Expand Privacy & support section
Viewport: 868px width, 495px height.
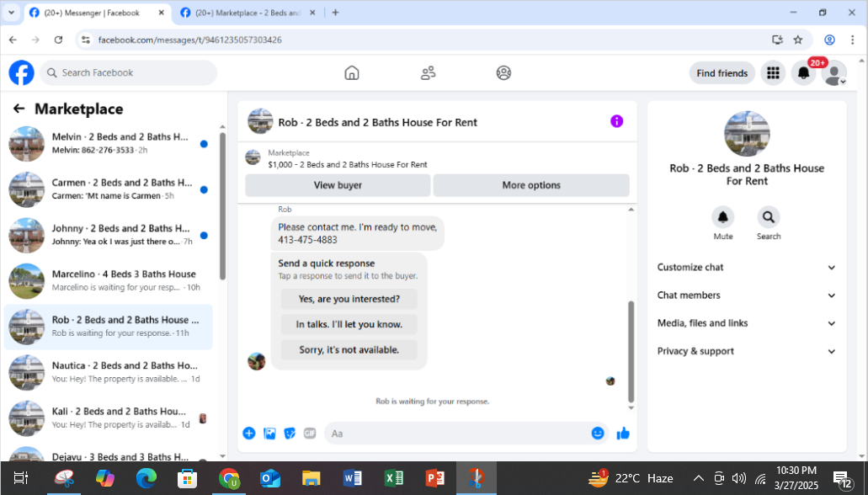point(746,351)
